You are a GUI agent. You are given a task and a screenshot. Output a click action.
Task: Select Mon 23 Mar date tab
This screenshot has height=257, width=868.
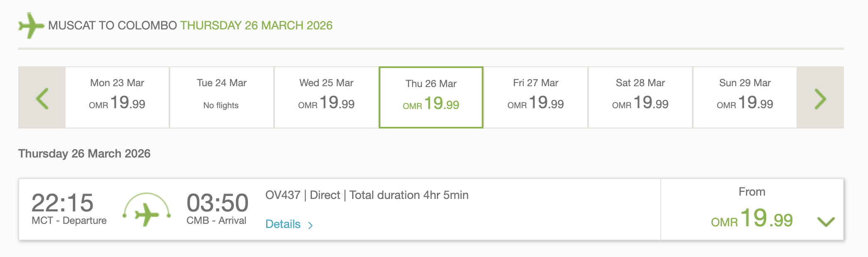coord(117,97)
